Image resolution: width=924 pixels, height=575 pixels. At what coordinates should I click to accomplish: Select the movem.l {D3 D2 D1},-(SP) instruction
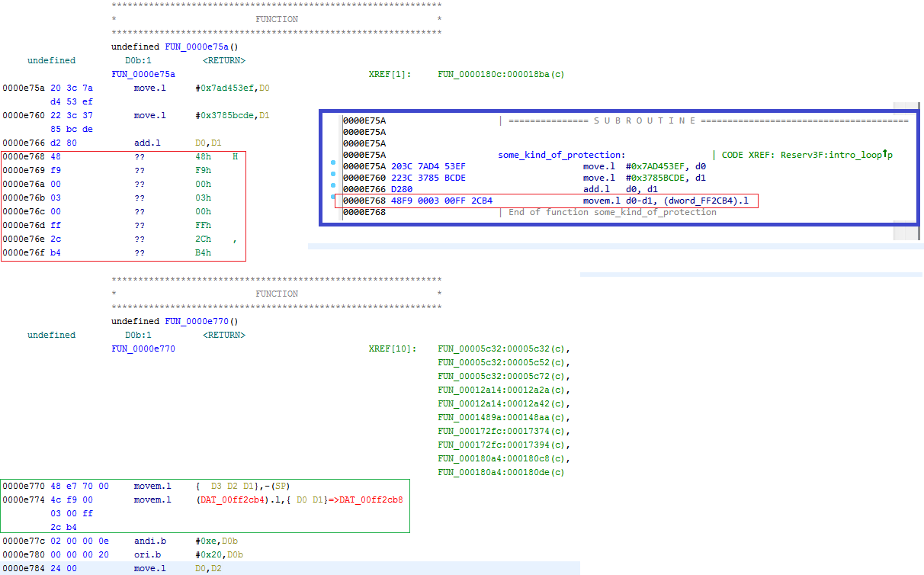212,486
